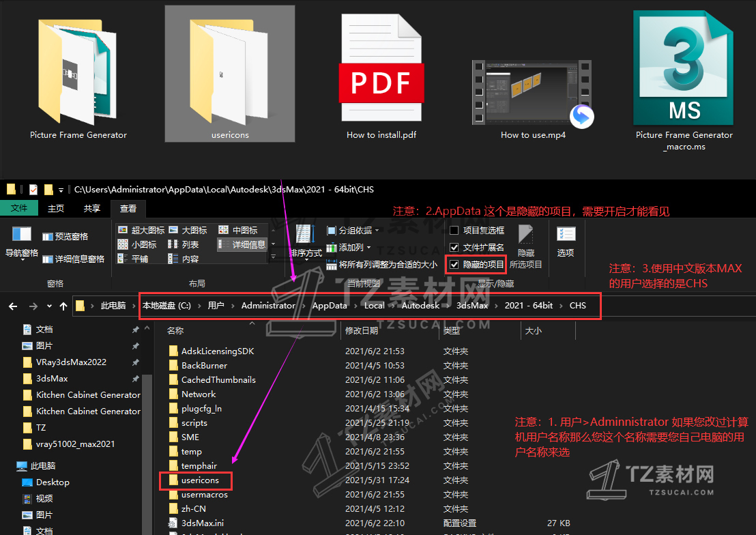Go up one folder level arrow
Viewport: 756px width, 535px height.
[x=63, y=306]
